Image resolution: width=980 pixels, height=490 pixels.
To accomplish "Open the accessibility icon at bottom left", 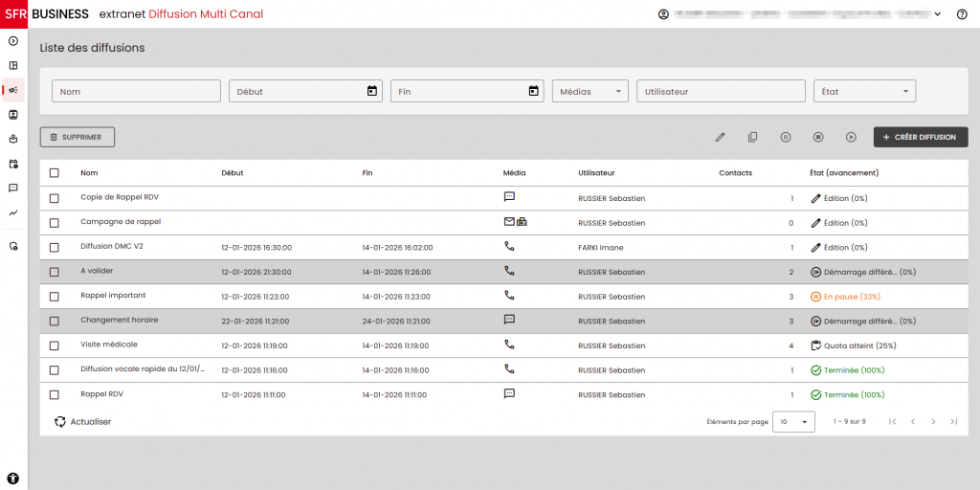I will point(13,477).
